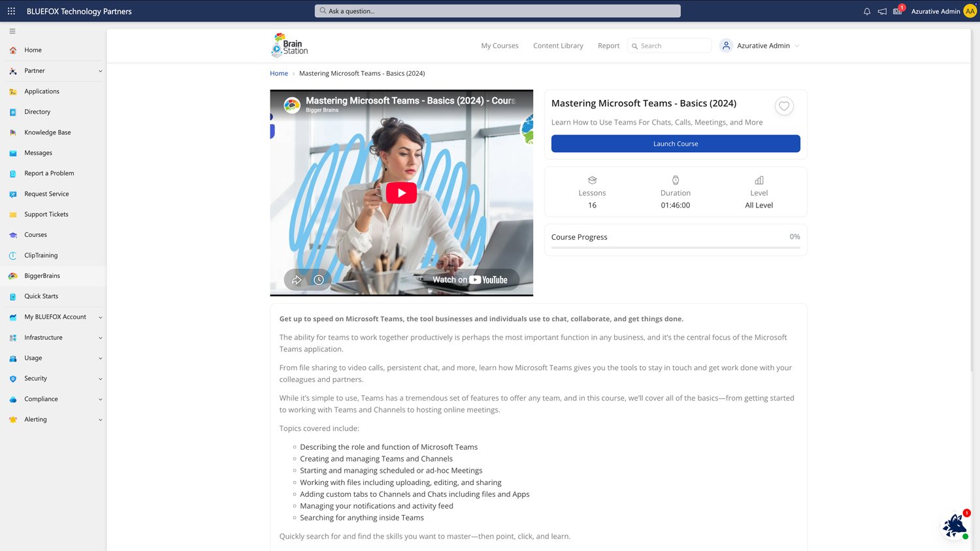Expand the Partner menu chevron
Image resolution: width=980 pixels, height=551 pixels.
101,71
